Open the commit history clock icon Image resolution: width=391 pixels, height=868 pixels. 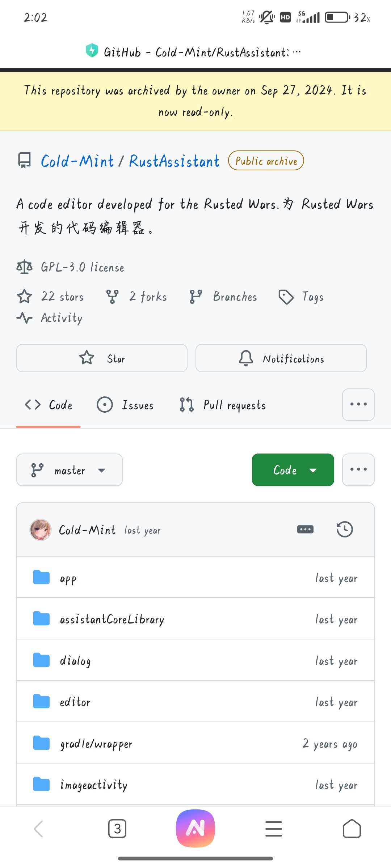click(344, 529)
